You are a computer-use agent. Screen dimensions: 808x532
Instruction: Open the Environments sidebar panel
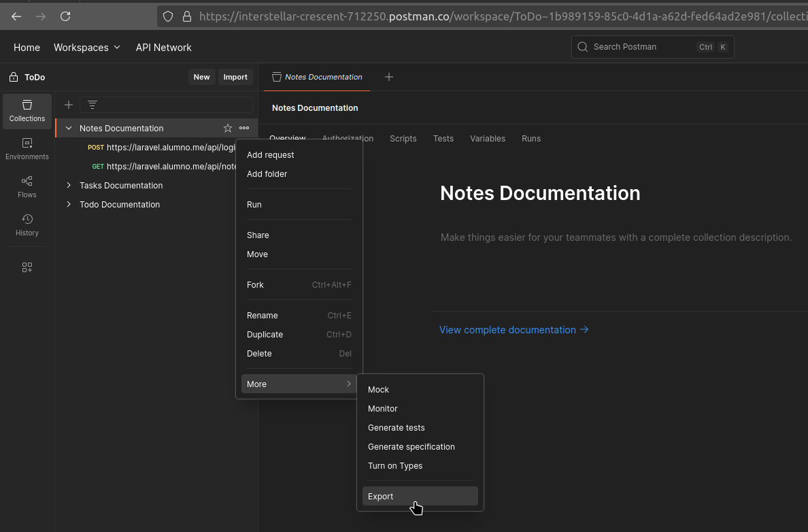pos(27,149)
